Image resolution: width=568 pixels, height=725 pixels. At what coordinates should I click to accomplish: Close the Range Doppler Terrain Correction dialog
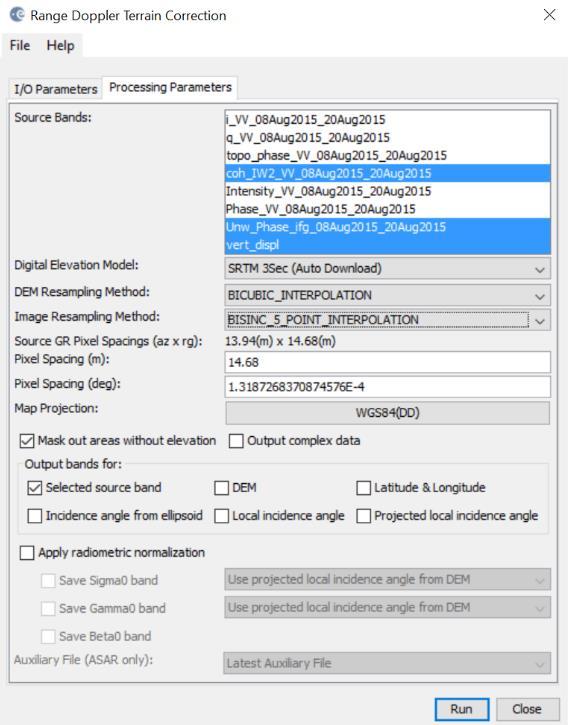point(549,15)
